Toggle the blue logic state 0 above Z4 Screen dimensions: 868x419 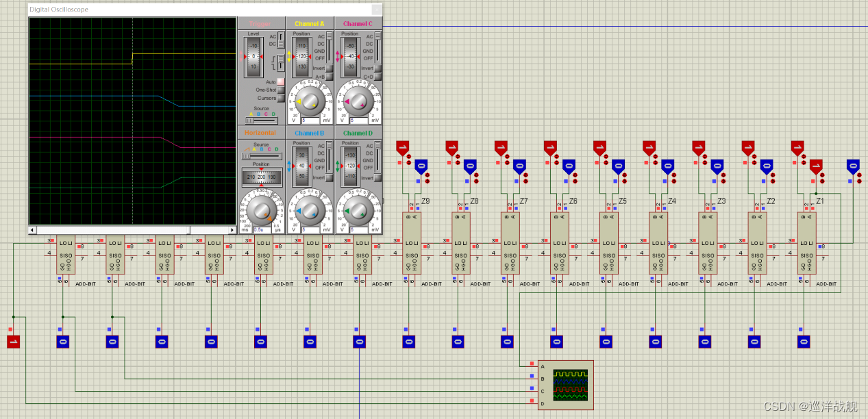(x=667, y=165)
